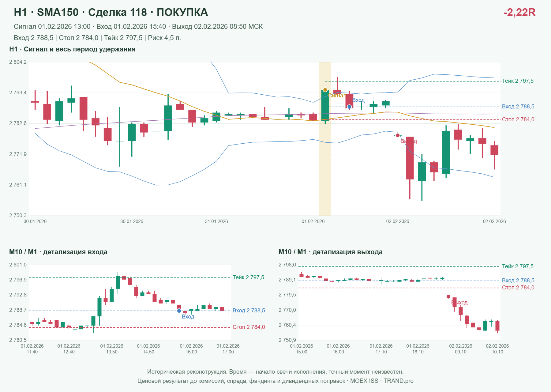The width and height of the screenshot is (551, 392).
Task: Click the Вход 2 788,5 | Стоп 2 784,0 summary line
Action: (97, 38)
